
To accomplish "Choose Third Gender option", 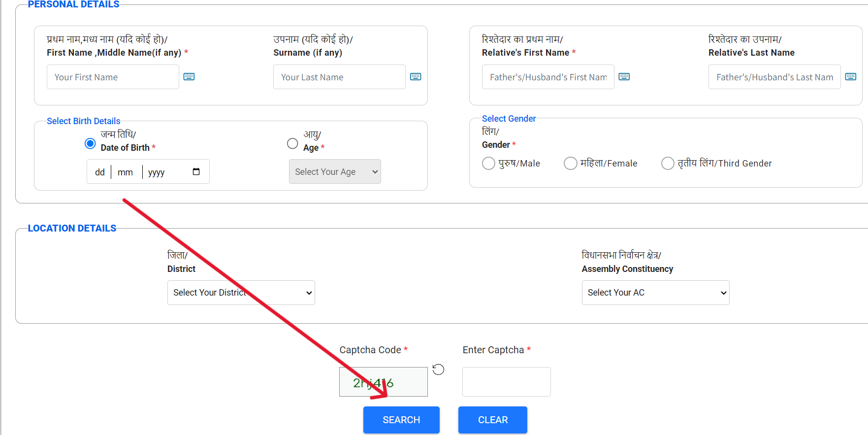I will pos(668,164).
